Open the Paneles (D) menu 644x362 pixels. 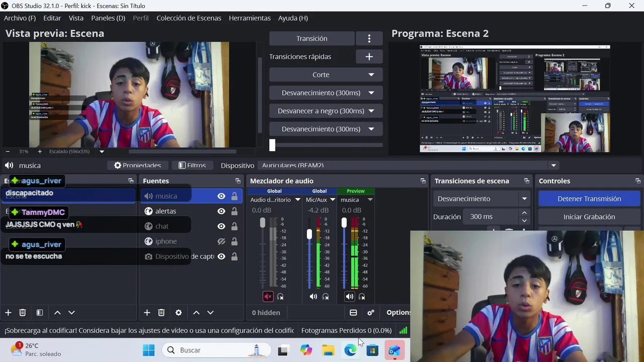click(108, 18)
